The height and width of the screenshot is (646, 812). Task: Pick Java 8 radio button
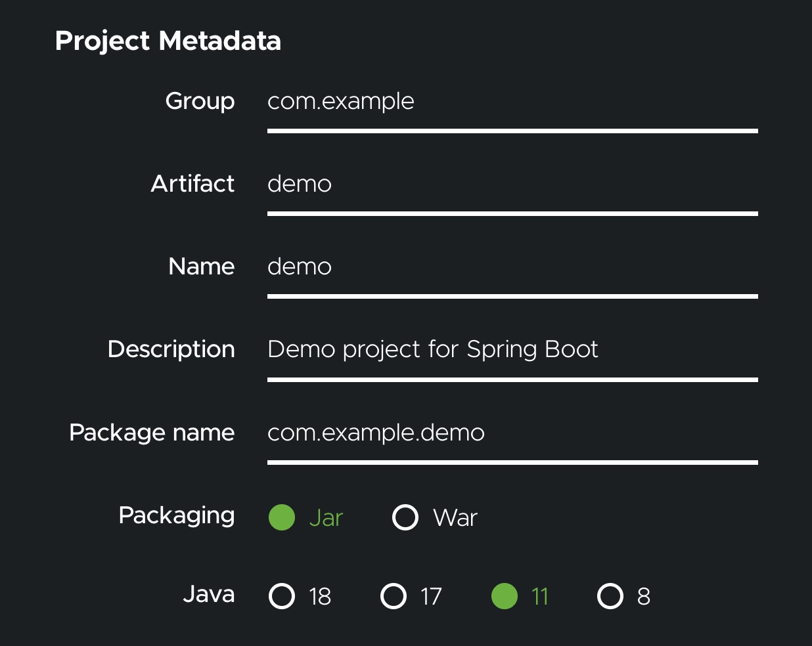(x=610, y=596)
